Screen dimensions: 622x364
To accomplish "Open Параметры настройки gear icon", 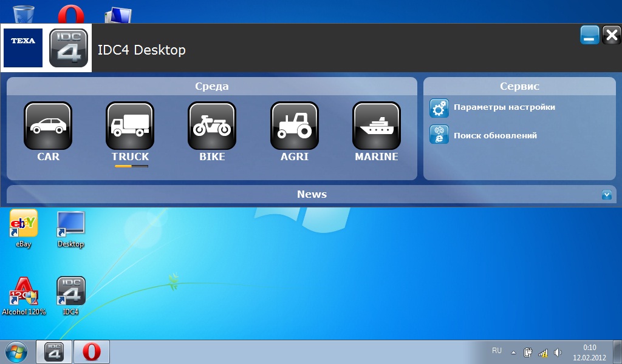I will 439,108.
